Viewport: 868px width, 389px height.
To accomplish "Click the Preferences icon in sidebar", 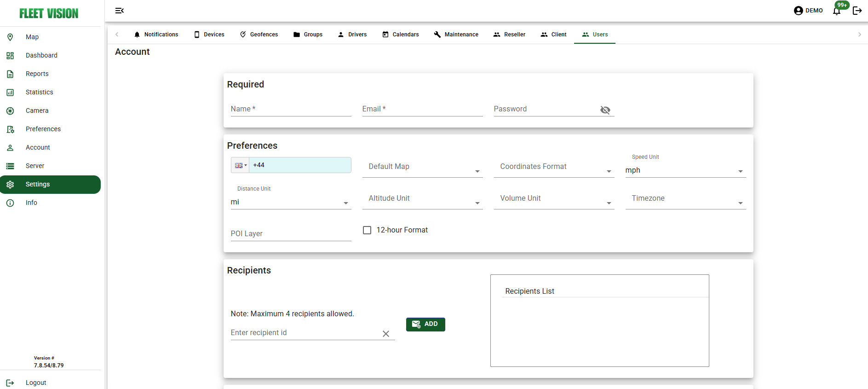I will pyautogui.click(x=10, y=129).
